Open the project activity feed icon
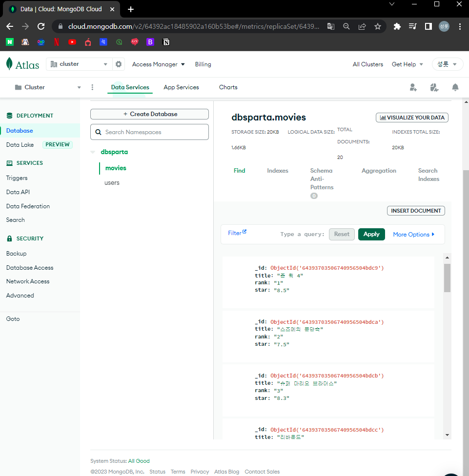This screenshot has width=469, height=476. 434,87
